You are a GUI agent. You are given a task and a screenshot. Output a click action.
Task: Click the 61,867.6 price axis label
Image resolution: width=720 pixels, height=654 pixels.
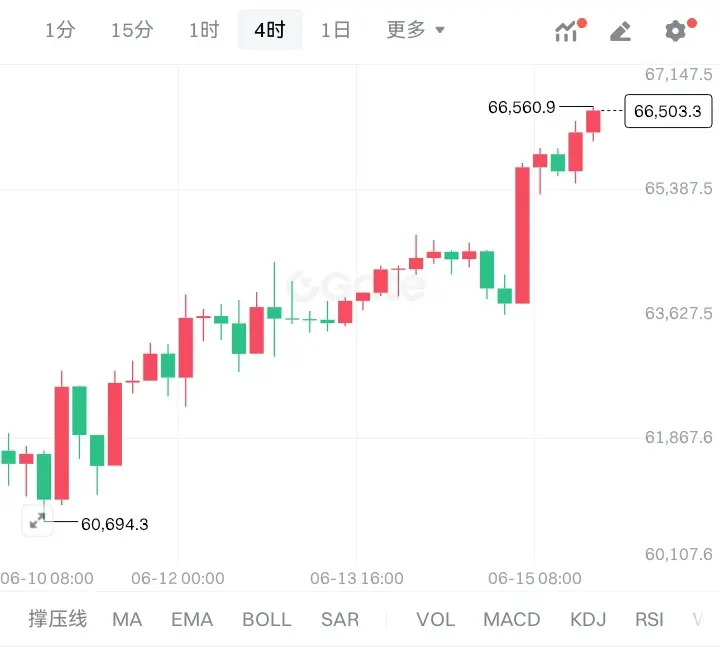(679, 437)
